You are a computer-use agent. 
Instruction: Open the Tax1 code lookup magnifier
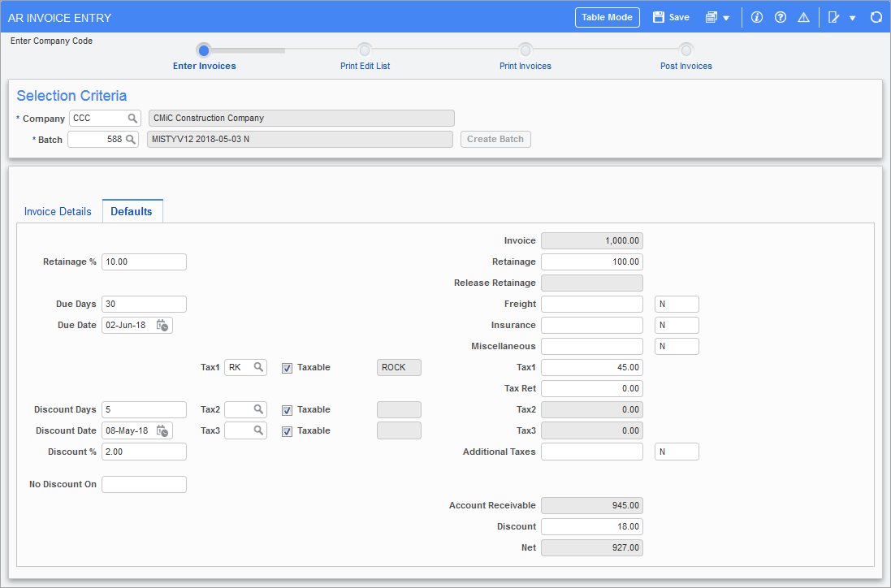(x=258, y=368)
